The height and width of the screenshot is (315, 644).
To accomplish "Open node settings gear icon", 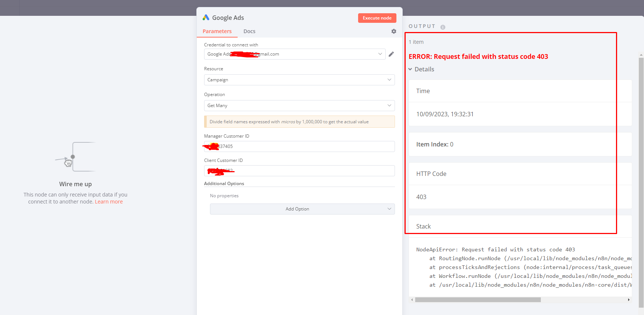I will click(x=394, y=31).
